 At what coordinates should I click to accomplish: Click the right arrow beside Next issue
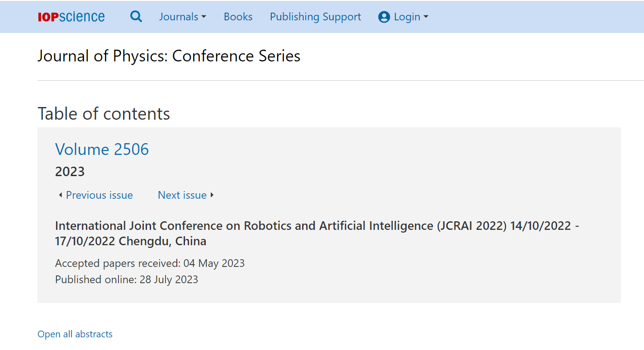click(x=212, y=195)
